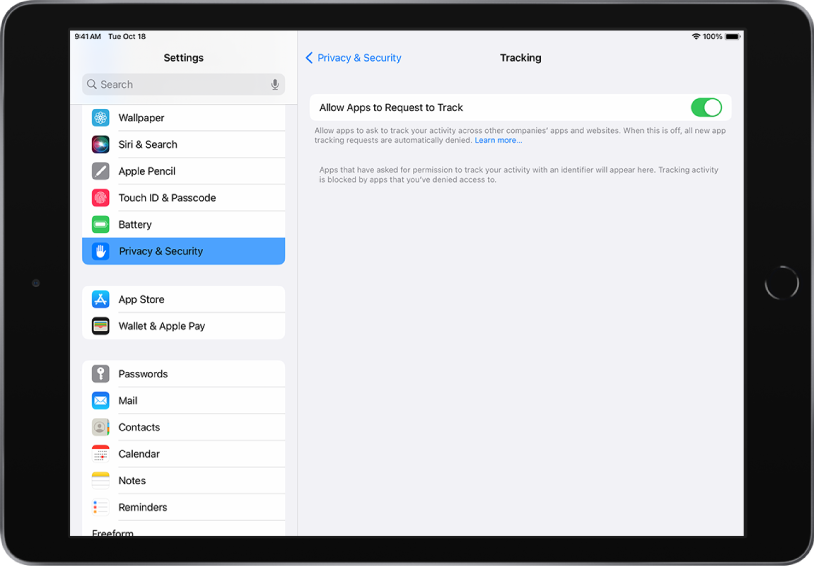Open the Learn more... link
Viewport: 814px width, 568px height.
pos(498,140)
